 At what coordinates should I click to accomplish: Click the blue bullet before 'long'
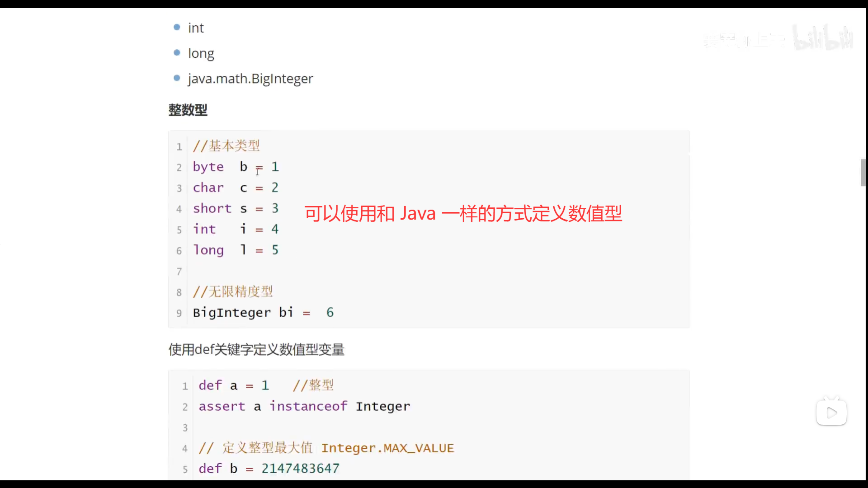[x=177, y=53]
